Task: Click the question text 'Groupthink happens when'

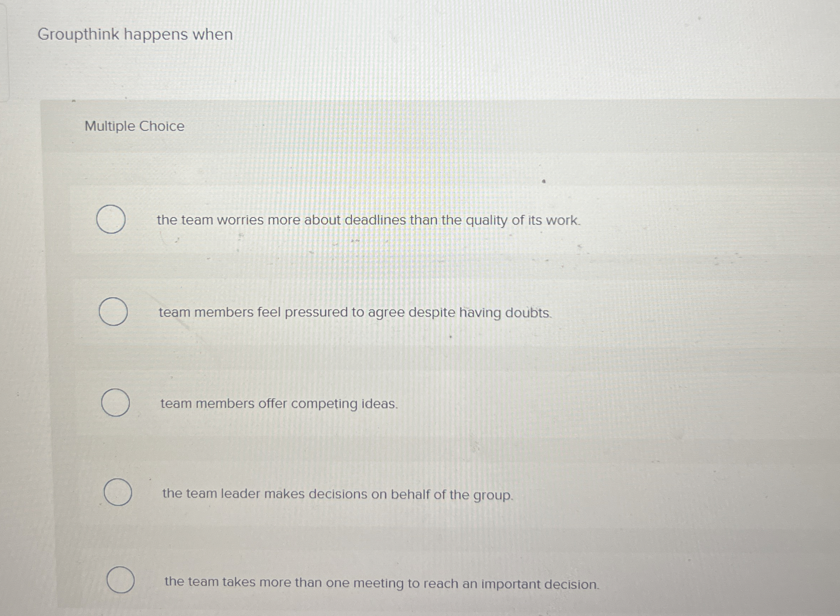Action: pyautogui.click(x=135, y=35)
